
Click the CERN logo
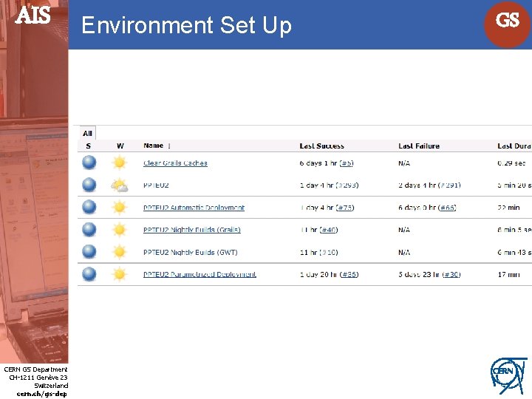pos(508,377)
